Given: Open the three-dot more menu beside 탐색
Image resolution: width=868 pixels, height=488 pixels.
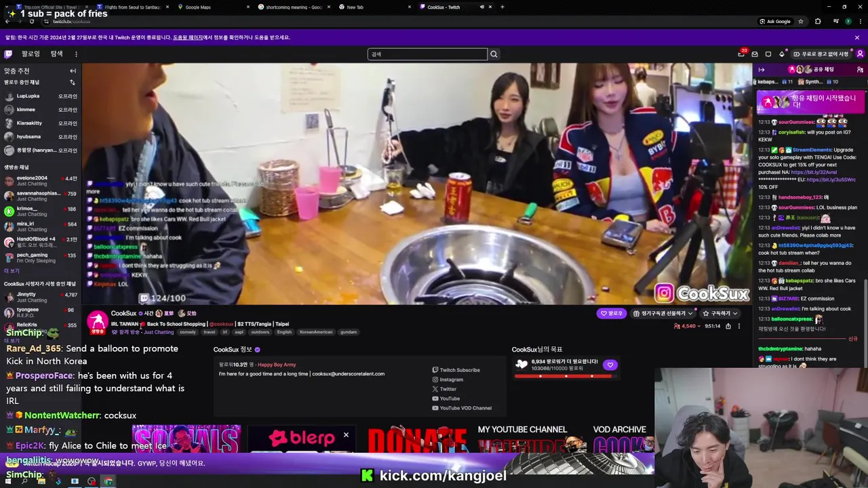Looking at the screenshot, I should 76,54.
